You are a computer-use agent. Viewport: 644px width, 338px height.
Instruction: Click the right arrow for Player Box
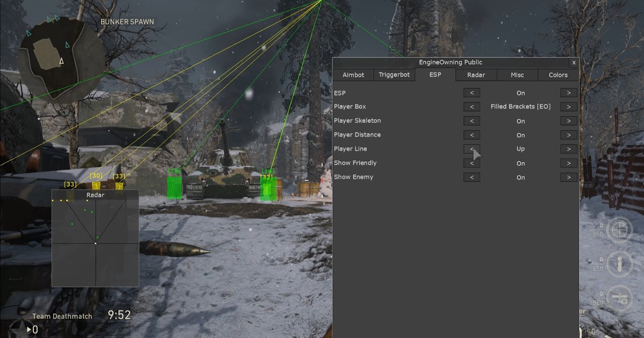coord(569,107)
